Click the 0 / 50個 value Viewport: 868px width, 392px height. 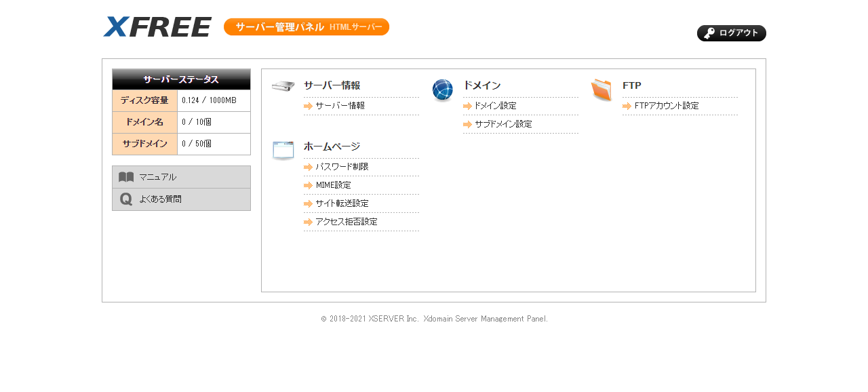[x=197, y=144]
